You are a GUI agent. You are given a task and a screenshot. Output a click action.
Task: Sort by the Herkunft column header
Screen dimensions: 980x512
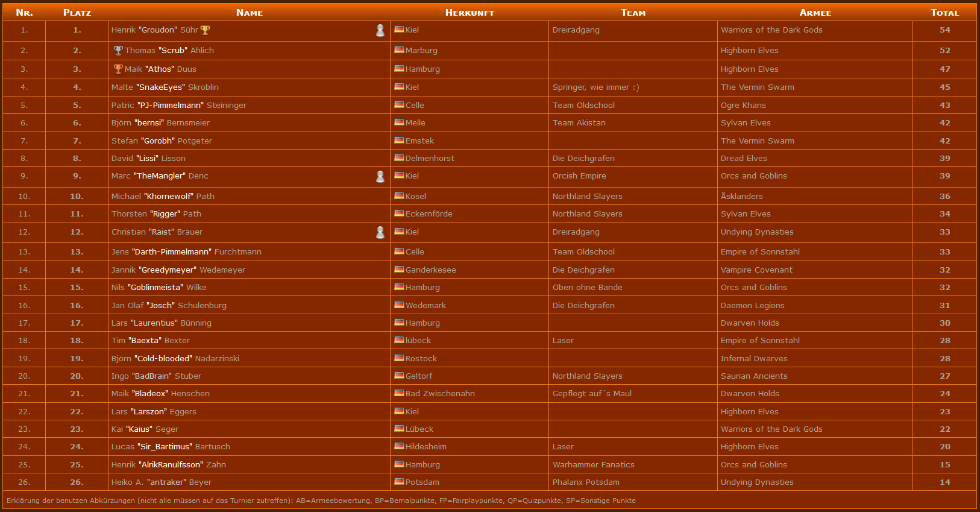[x=470, y=13]
